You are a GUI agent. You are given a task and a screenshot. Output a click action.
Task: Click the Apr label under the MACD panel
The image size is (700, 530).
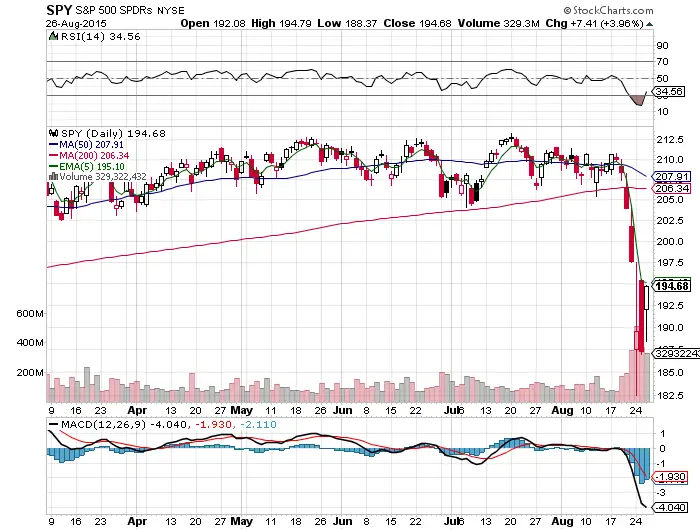click(137, 521)
